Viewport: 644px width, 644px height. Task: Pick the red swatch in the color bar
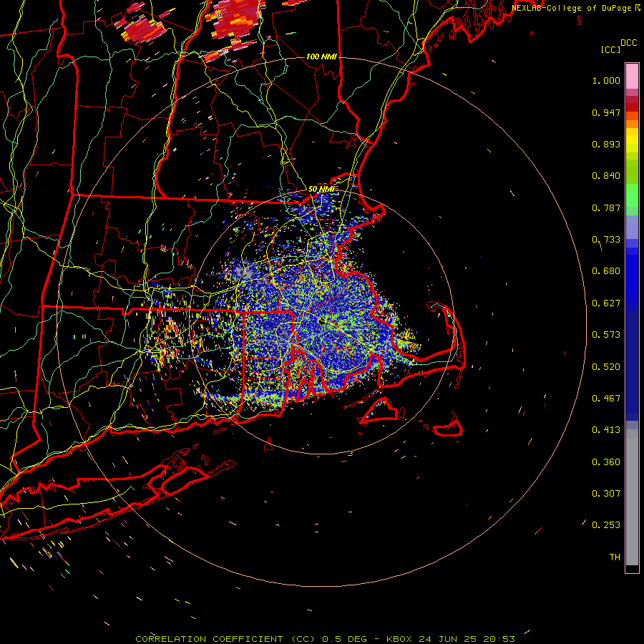pos(632,107)
